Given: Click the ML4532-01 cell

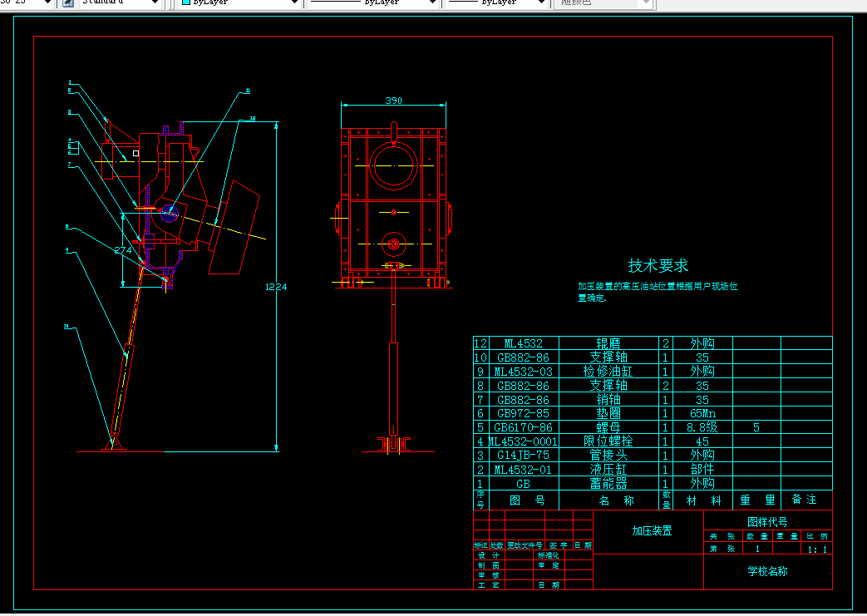Looking at the screenshot, I should (x=523, y=470).
